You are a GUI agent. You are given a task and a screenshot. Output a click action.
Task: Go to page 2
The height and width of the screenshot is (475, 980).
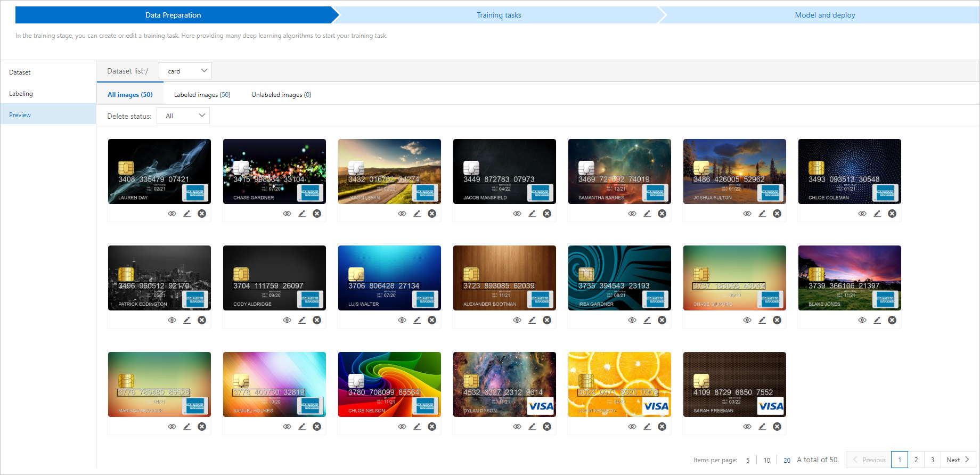pyautogui.click(x=916, y=460)
